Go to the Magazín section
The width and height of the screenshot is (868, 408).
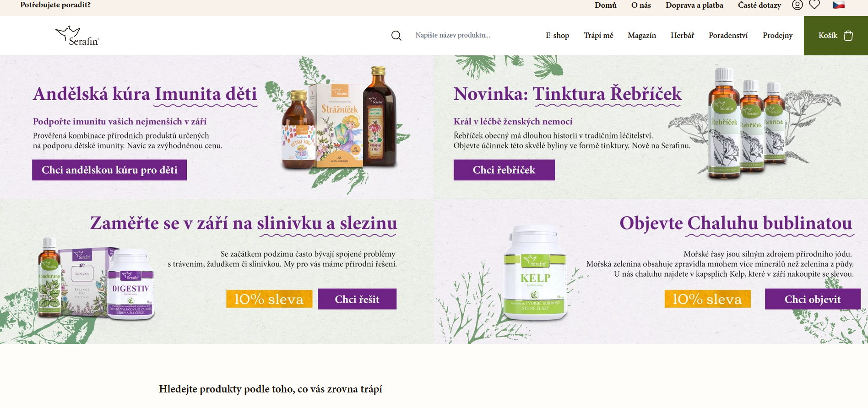coord(642,36)
